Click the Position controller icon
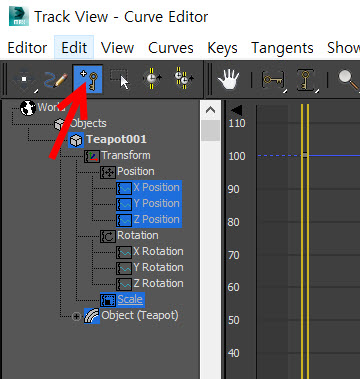The image size is (360, 379). point(108,172)
